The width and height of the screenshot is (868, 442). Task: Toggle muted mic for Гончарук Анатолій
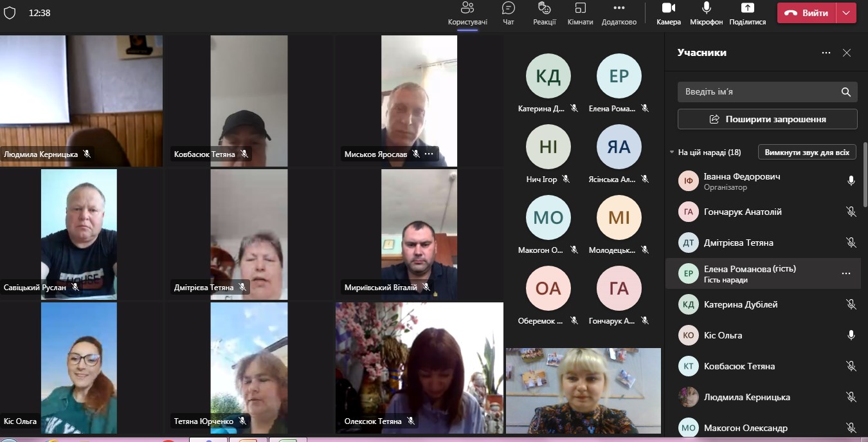[851, 212]
